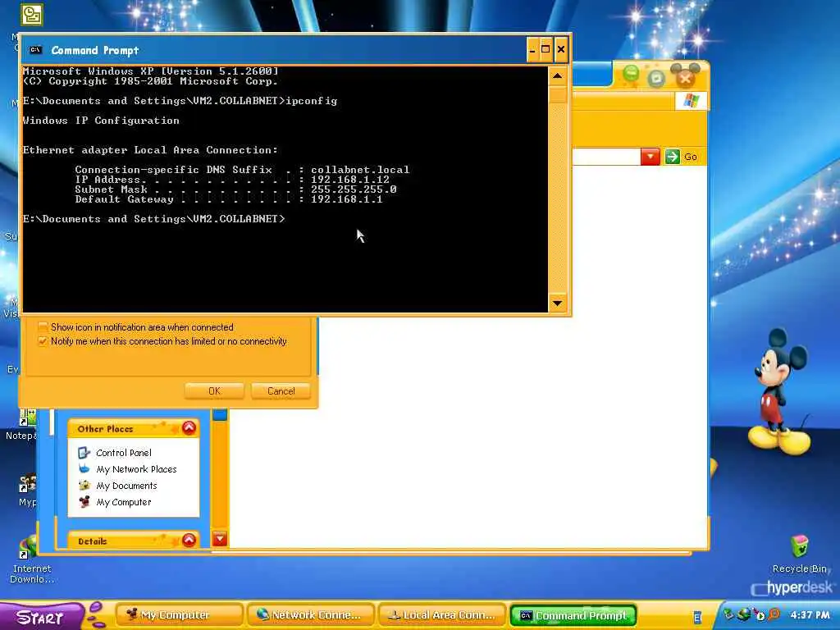Viewport: 840px width, 630px height.
Task: Open My Network Places link
Action: (136, 469)
